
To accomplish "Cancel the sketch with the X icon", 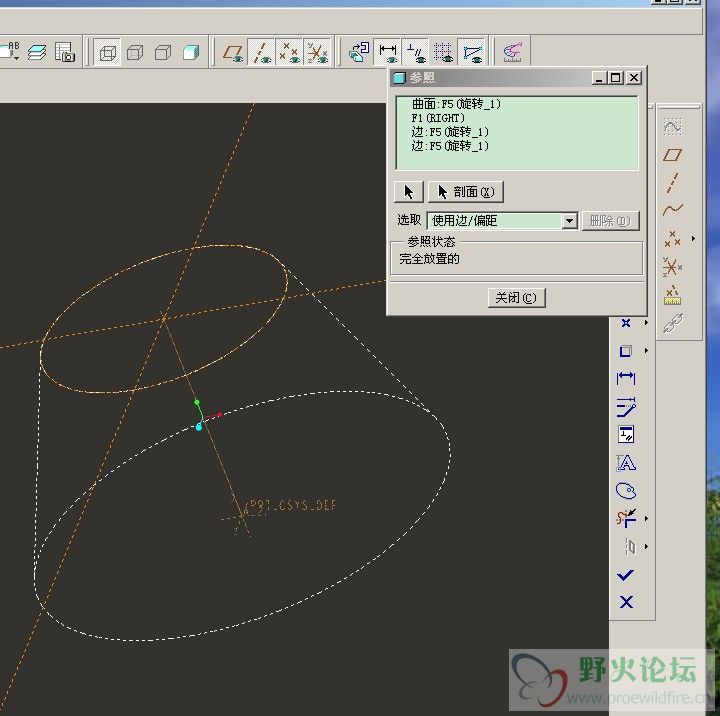I will [x=626, y=602].
